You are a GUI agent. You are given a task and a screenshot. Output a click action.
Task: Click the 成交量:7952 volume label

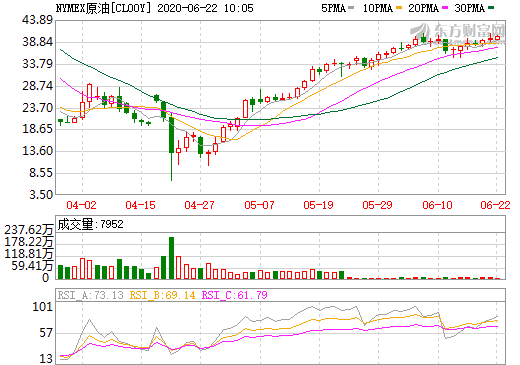[x=90, y=224]
